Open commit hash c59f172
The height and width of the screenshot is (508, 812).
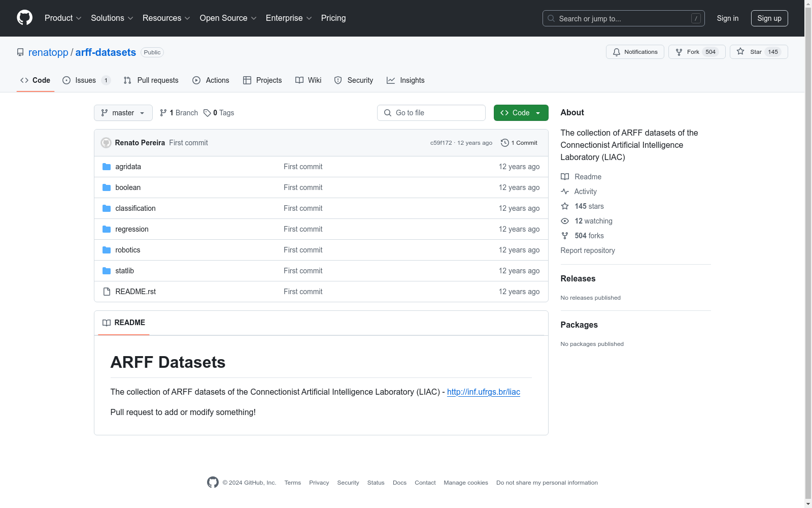click(x=441, y=143)
